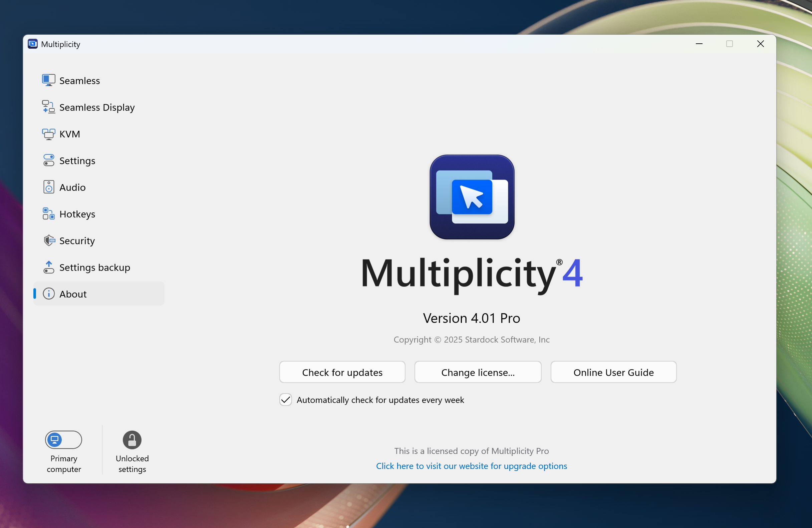Screen dimensions: 812x528
Task: Click the "Version 4.01 Pro" text
Action: click(472, 318)
